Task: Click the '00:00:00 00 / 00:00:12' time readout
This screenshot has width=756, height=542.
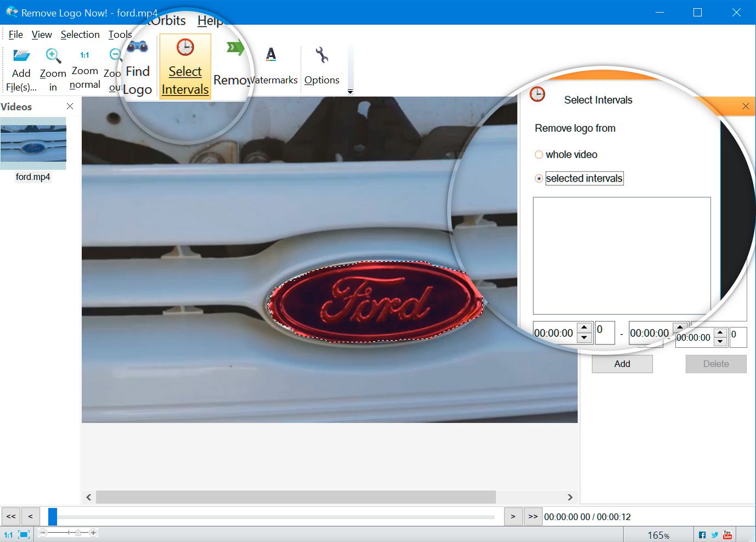Action: tap(588, 517)
